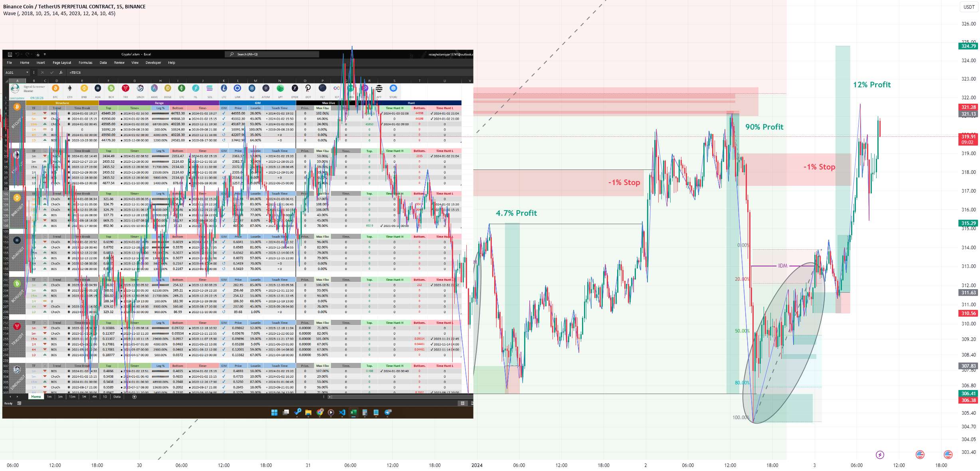Click the 324.79 green price label
This screenshot has height=471, width=980.
(x=968, y=46)
